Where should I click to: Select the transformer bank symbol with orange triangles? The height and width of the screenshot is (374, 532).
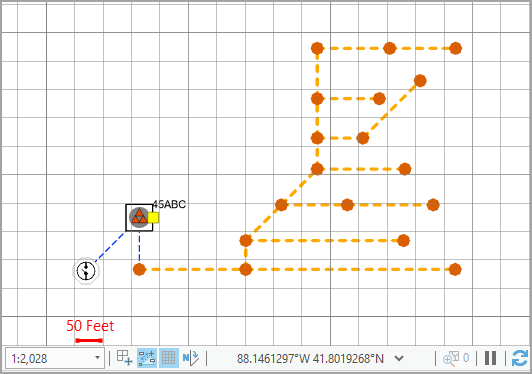tap(139, 217)
